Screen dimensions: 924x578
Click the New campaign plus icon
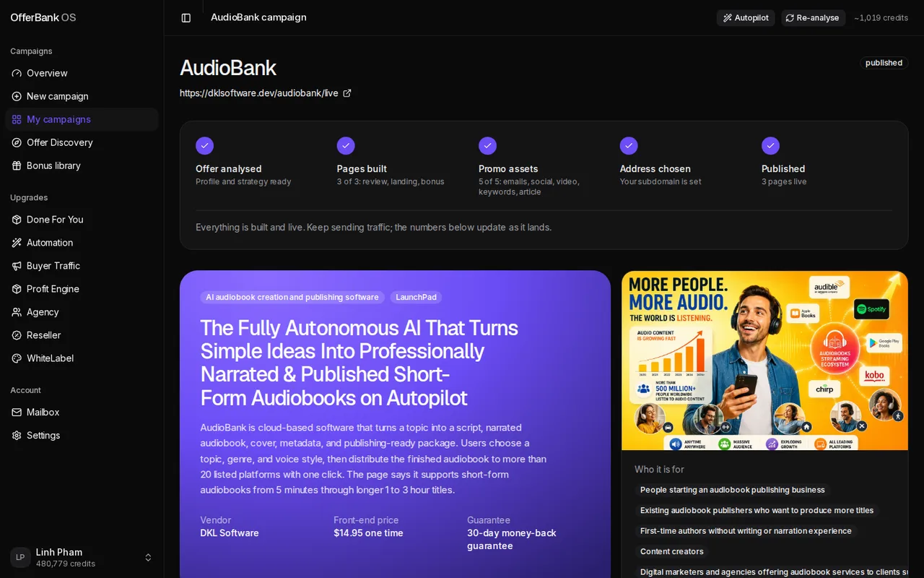[x=17, y=96]
